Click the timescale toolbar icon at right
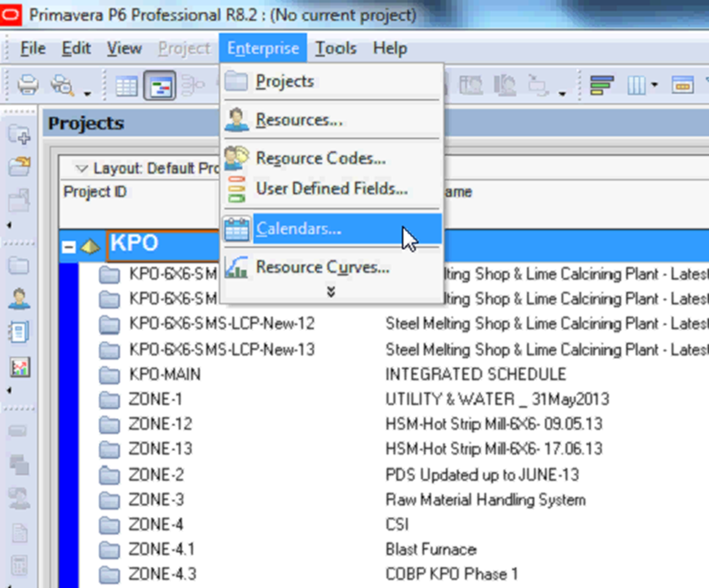Screen dimensions: 709x588 [x=682, y=84]
